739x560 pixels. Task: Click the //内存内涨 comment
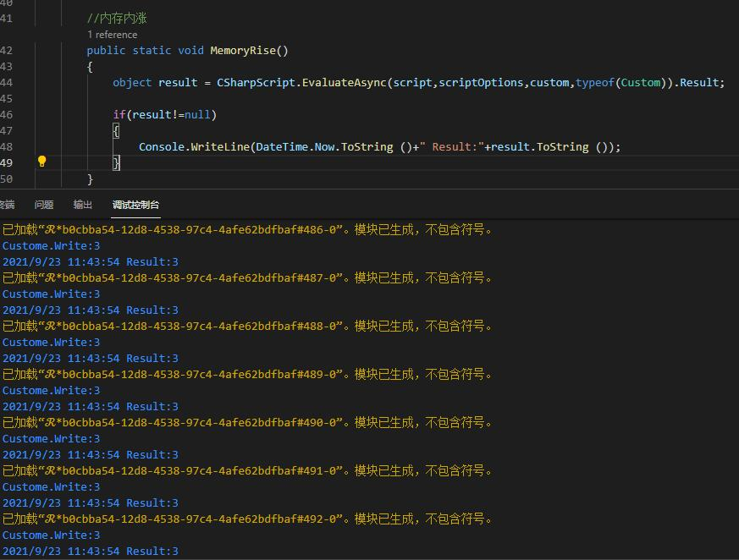point(117,19)
